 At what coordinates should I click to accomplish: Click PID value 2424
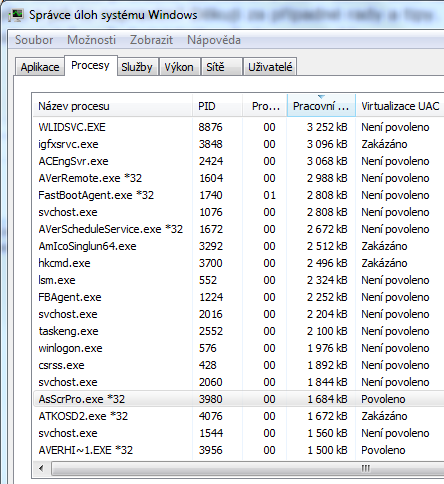coord(211,161)
